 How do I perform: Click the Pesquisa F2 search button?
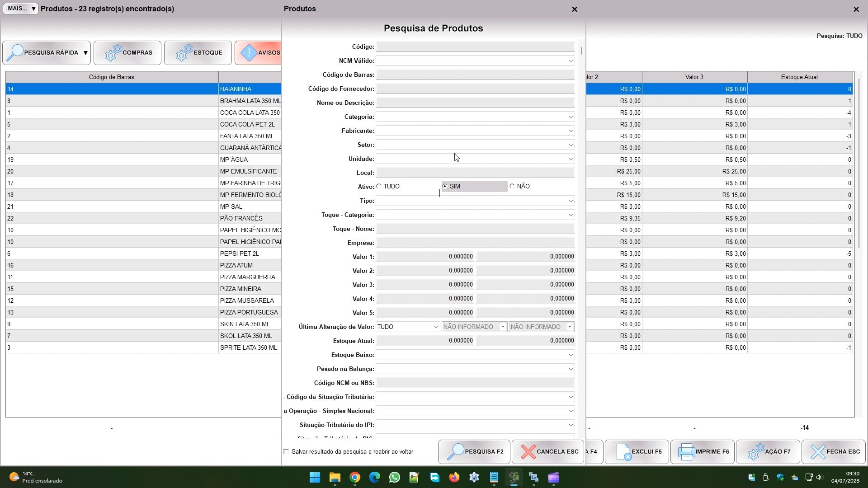tap(474, 452)
